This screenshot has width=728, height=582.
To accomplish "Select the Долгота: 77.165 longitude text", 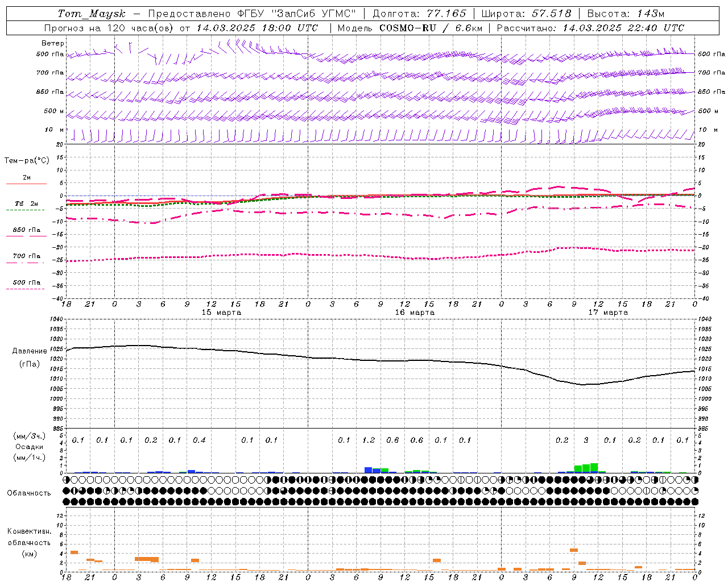I will [x=419, y=14].
